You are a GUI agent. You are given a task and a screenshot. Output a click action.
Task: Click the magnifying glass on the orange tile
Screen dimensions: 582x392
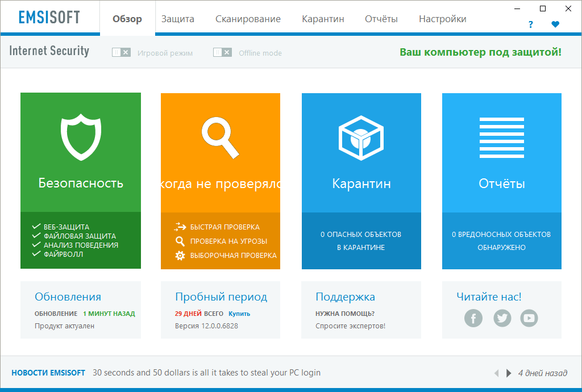coord(220,137)
